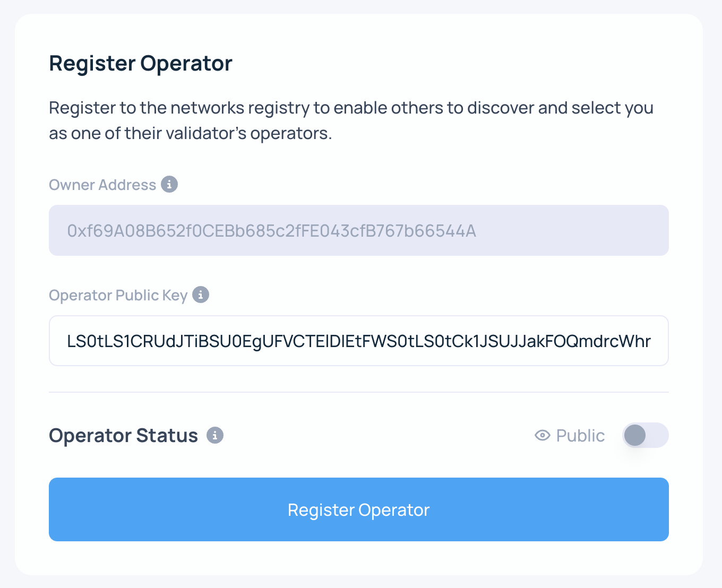Click the Operator Status label
722x588 pixels.
(x=123, y=436)
